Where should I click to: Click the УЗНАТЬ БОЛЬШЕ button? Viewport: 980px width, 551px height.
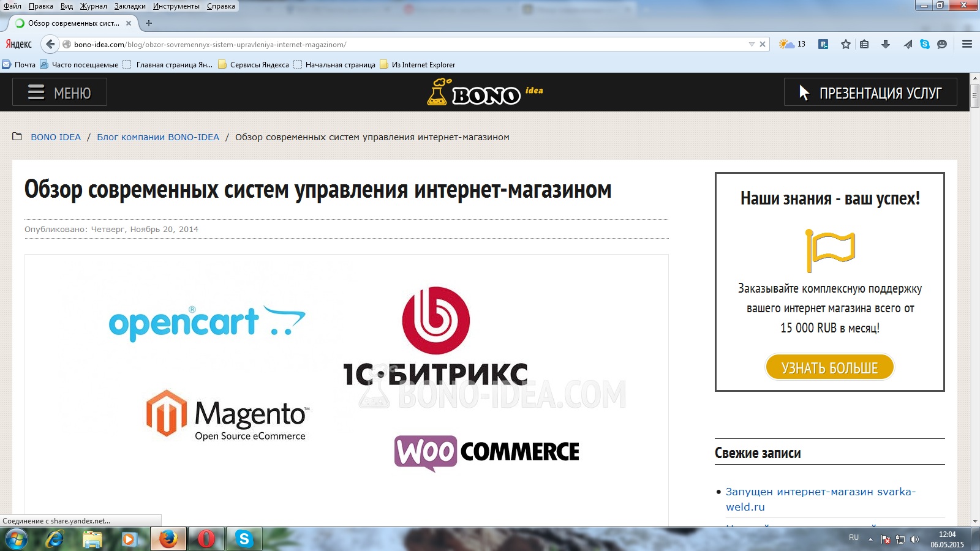(x=829, y=367)
